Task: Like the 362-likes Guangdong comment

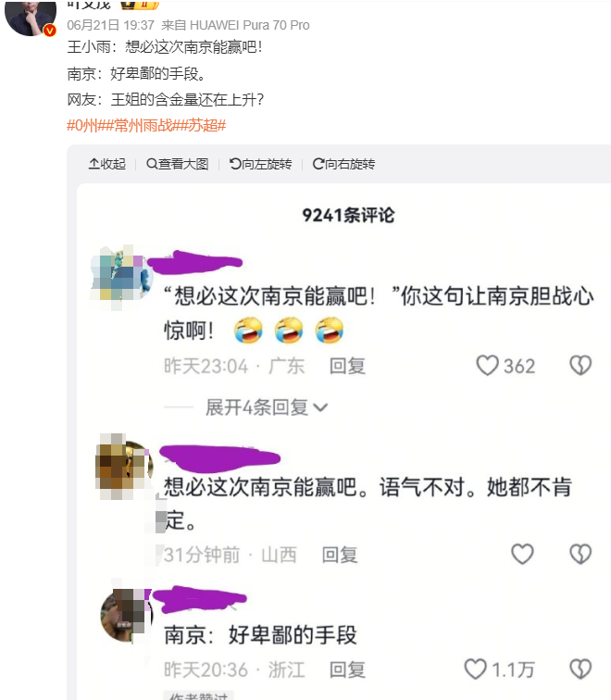Action: 487,366
